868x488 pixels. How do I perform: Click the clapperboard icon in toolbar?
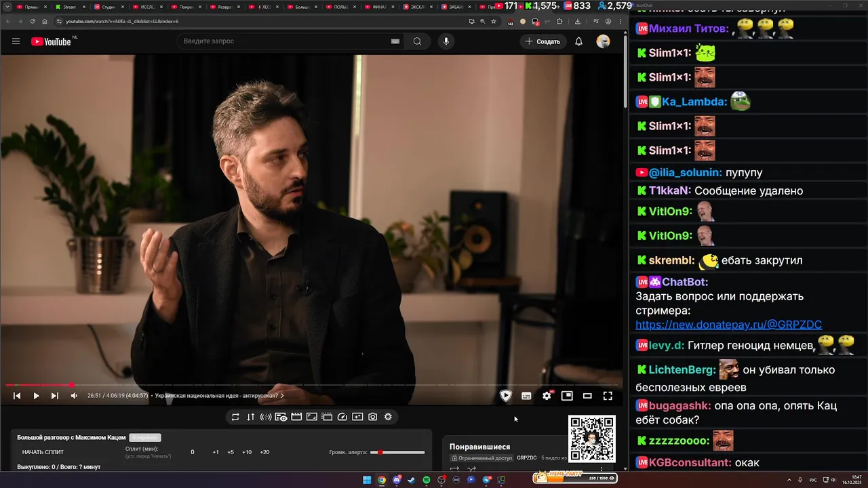[x=296, y=417]
